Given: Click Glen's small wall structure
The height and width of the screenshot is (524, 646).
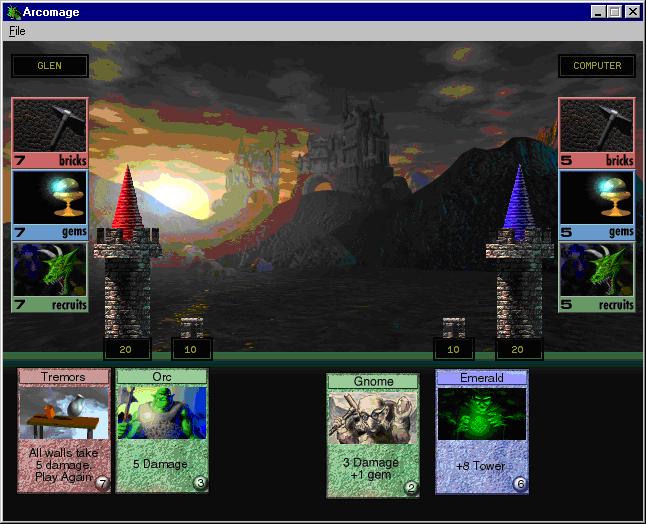Looking at the screenshot, I should [x=192, y=328].
